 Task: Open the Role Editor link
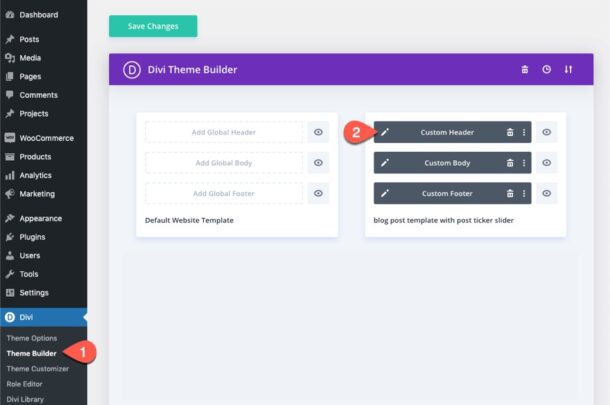click(x=24, y=384)
